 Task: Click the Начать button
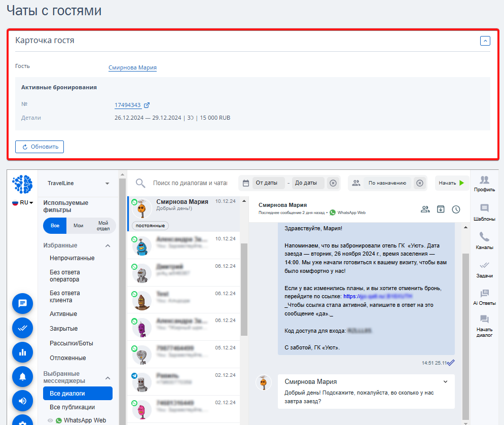[452, 183]
